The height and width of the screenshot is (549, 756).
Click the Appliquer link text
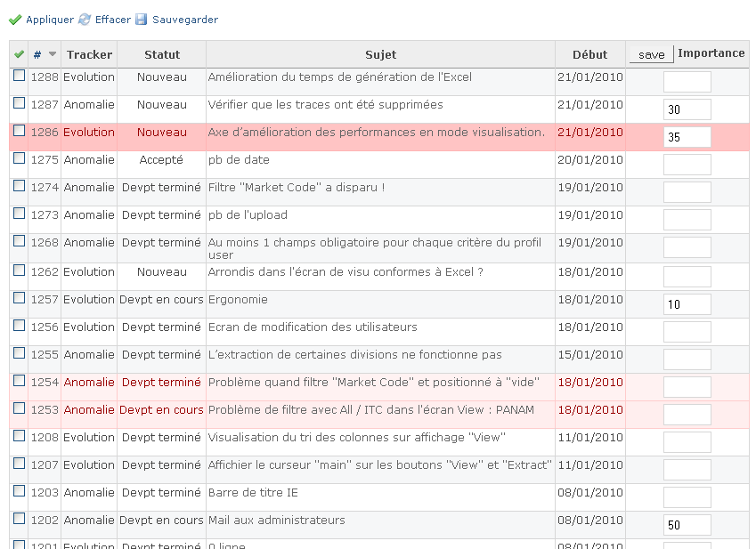50,20
